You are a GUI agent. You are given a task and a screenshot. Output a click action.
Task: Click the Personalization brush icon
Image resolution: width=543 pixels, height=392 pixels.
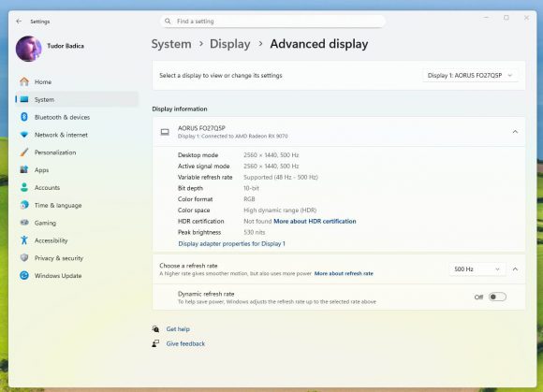[24, 152]
